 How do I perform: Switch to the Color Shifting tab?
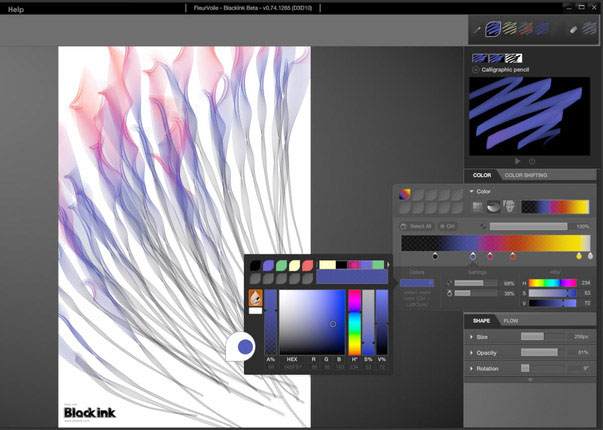pyautogui.click(x=525, y=175)
